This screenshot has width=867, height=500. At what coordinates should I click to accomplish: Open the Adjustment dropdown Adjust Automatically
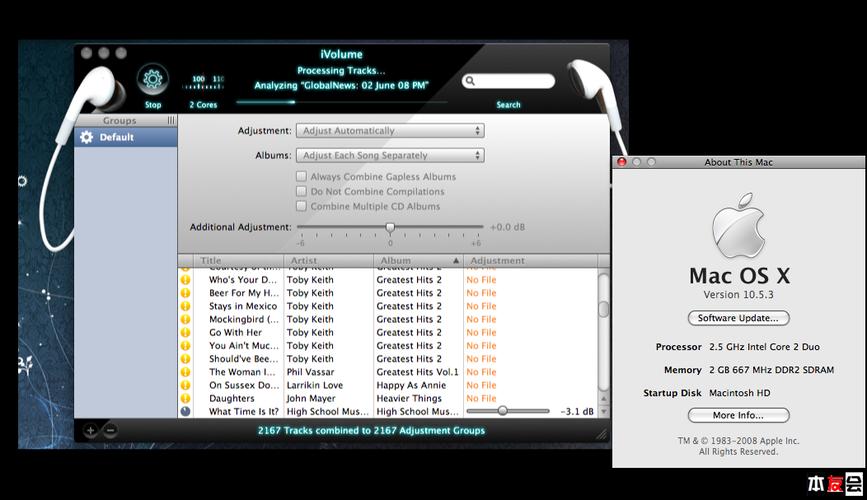pos(390,131)
